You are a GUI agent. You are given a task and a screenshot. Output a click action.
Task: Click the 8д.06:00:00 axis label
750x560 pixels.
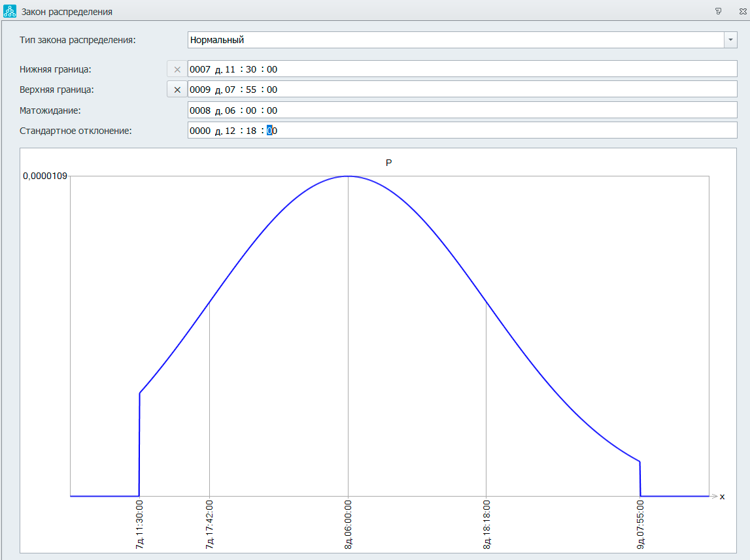[x=349, y=525]
